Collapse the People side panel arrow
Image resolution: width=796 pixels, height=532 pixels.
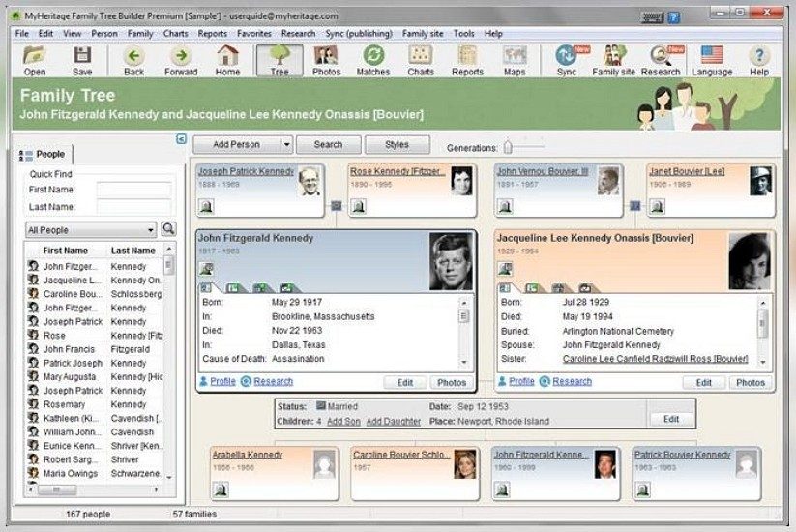[181, 138]
